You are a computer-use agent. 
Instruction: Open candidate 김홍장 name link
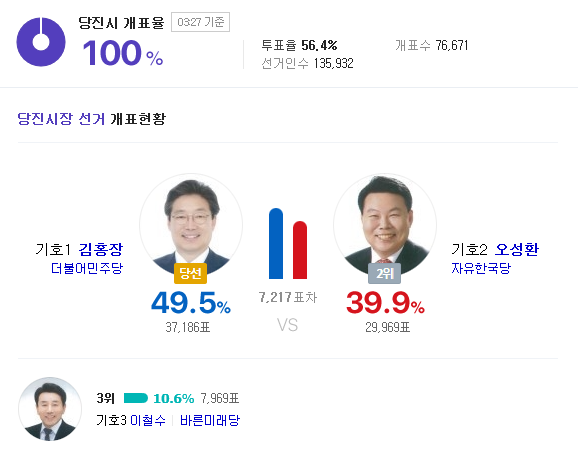[x=101, y=250]
